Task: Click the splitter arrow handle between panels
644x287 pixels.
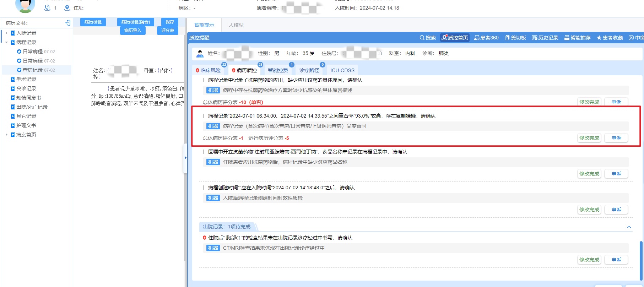Action: click(185, 158)
